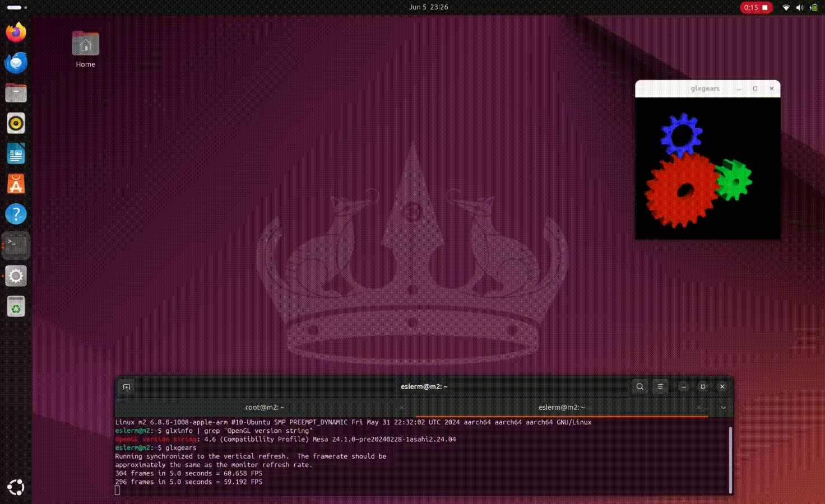
Task: Launch Rhythmbox music player
Action: pos(16,123)
